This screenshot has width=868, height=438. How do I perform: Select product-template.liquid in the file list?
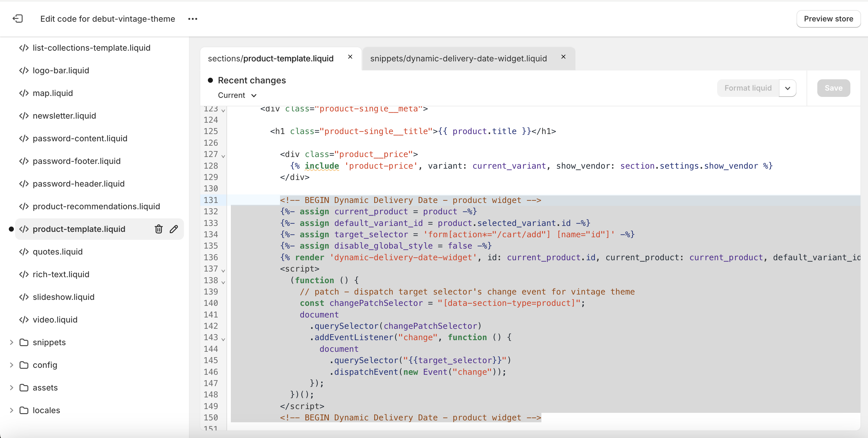coord(79,229)
